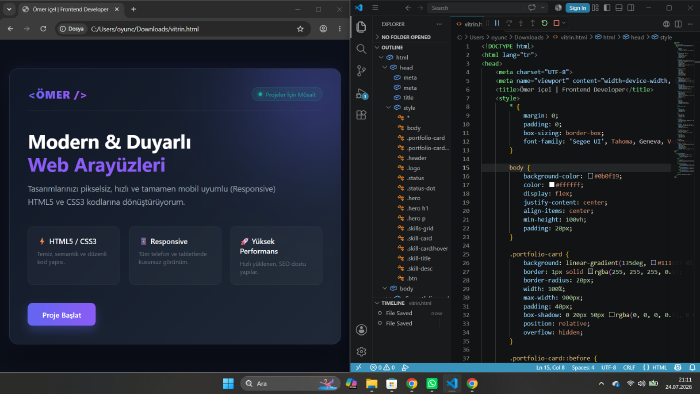Image resolution: width=700 pixels, height=394 pixels.
Task: Open the Chrome three-dot menu
Action: pos(340,29)
